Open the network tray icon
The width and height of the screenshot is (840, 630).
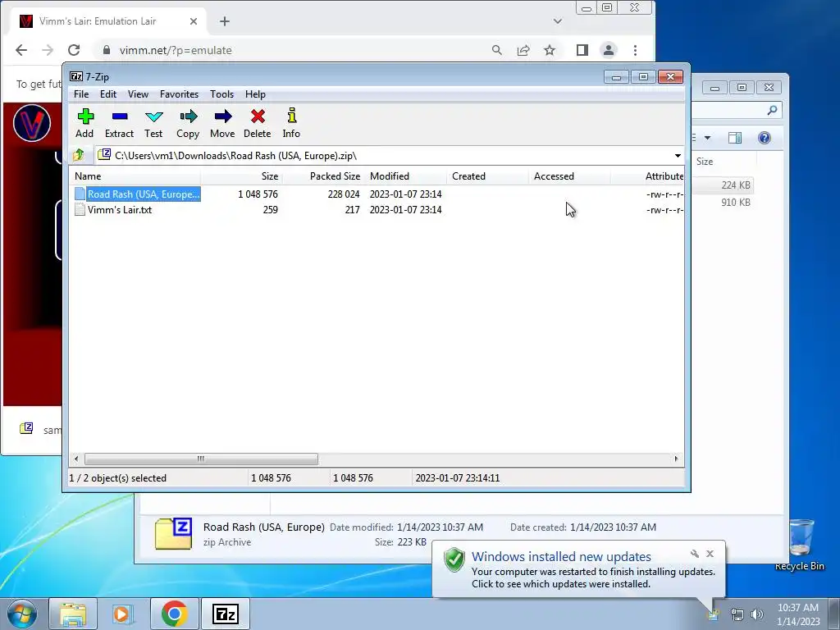[737, 614]
